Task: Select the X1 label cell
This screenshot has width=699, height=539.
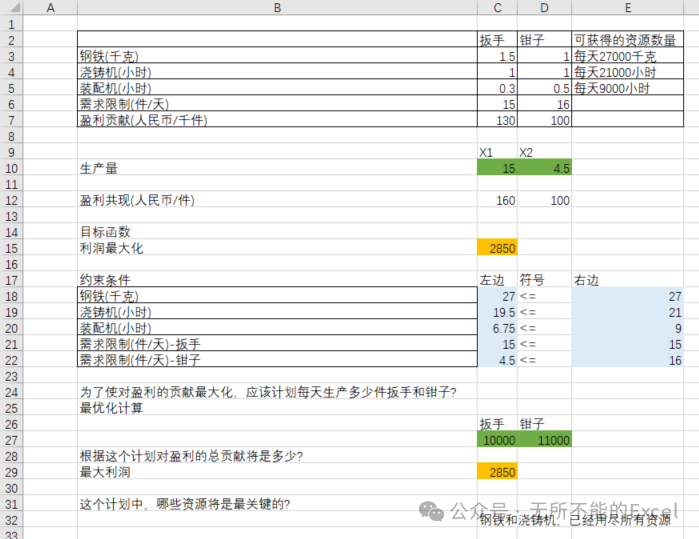Action: (498, 152)
